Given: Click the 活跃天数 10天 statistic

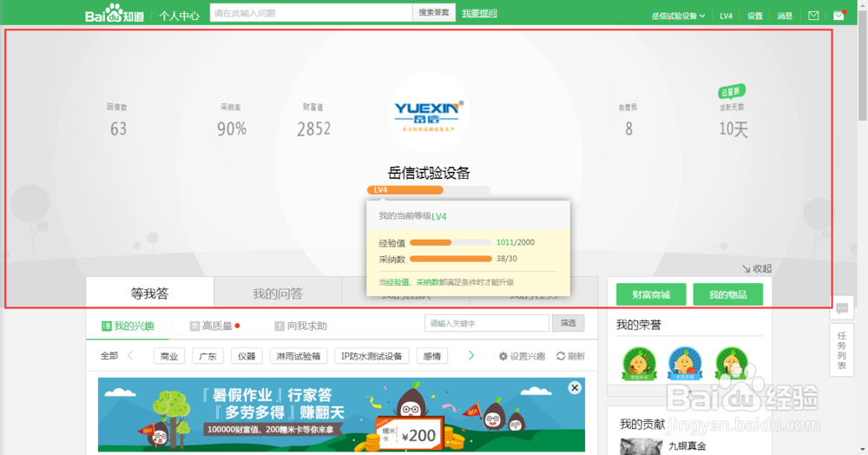Looking at the screenshot, I should (733, 122).
